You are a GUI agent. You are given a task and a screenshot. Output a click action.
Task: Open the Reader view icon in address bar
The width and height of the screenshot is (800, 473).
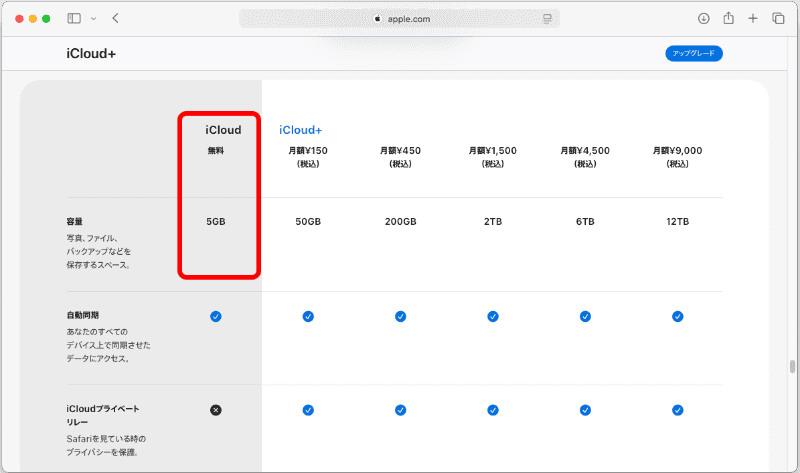coord(547,19)
